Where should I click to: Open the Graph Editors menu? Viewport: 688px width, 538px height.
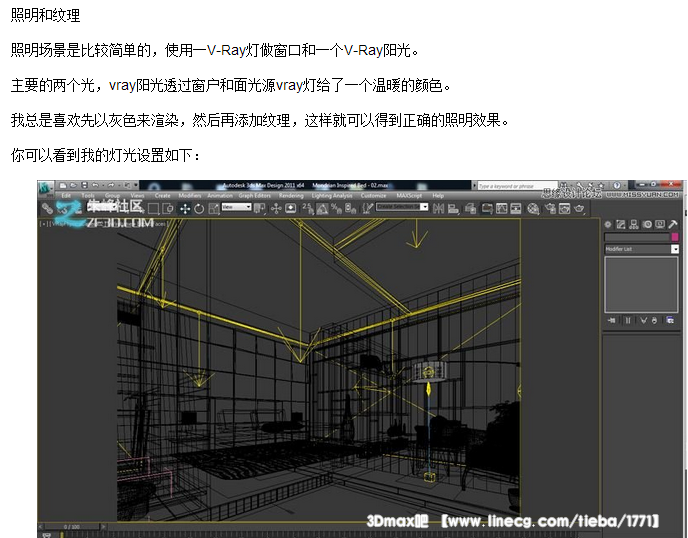(254, 196)
